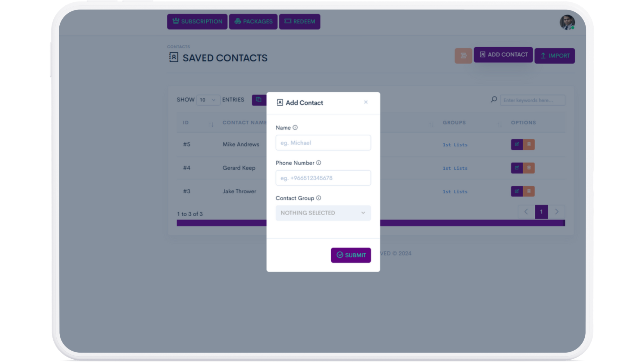Viewport: 644px width, 362px height.
Task: Open the Show entries count dropdown
Action: click(208, 100)
